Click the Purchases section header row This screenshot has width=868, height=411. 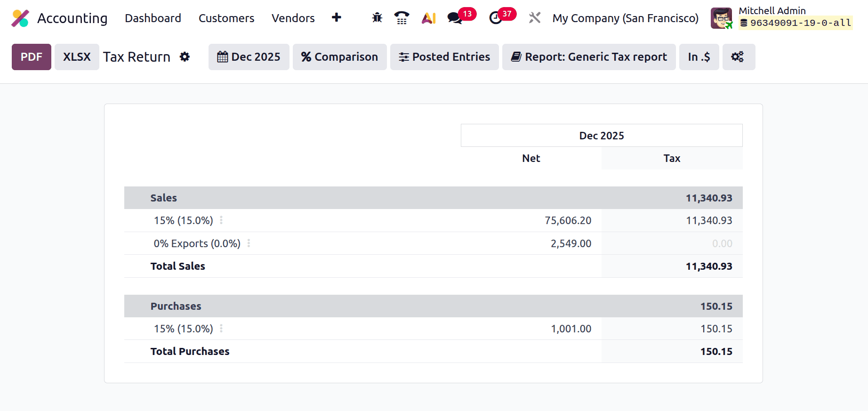pyautogui.click(x=433, y=306)
